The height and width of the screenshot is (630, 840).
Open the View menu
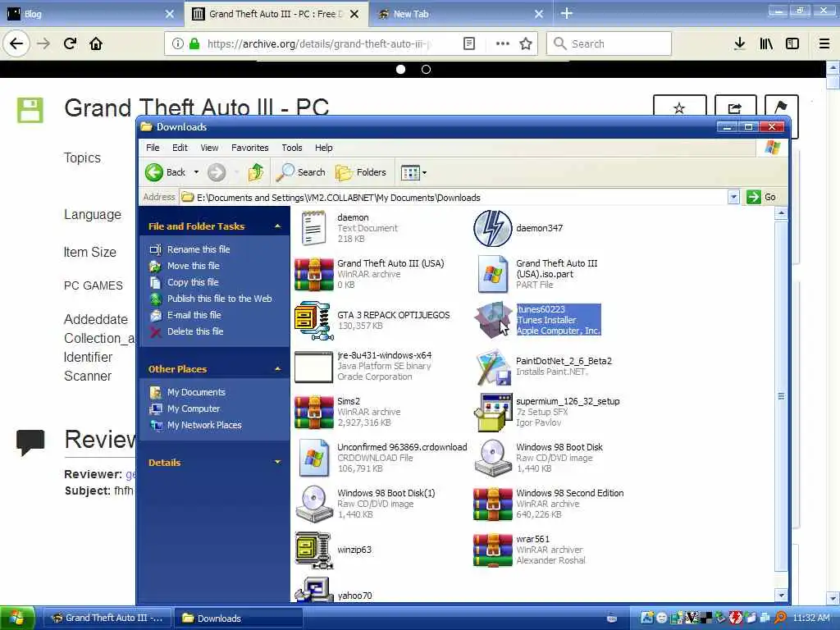click(x=209, y=148)
